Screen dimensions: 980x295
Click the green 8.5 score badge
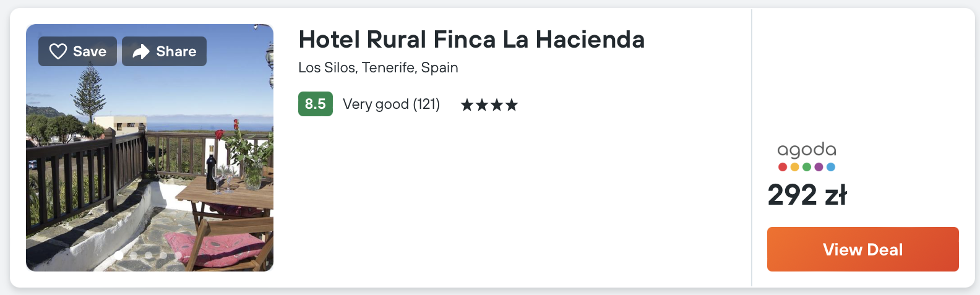315,104
